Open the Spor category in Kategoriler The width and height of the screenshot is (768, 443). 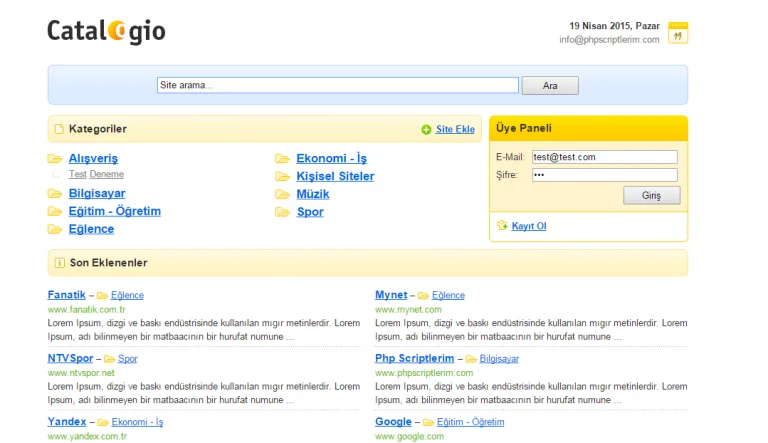[310, 212]
